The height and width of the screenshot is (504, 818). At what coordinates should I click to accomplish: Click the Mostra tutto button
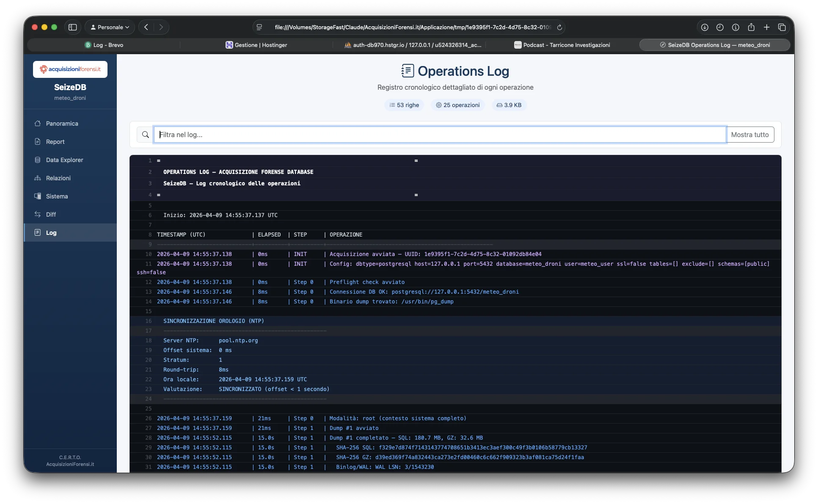click(x=750, y=135)
